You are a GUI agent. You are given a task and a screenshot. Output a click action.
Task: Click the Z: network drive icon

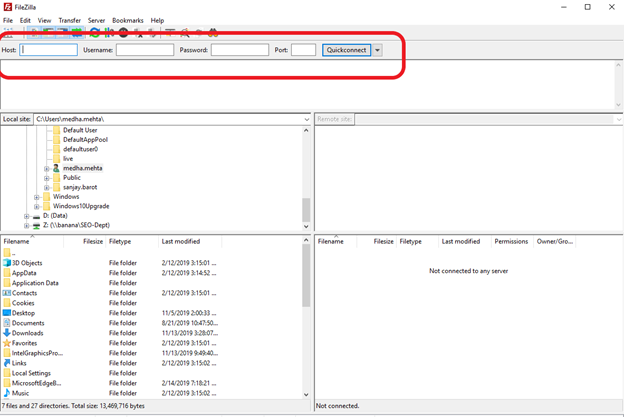click(37, 225)
